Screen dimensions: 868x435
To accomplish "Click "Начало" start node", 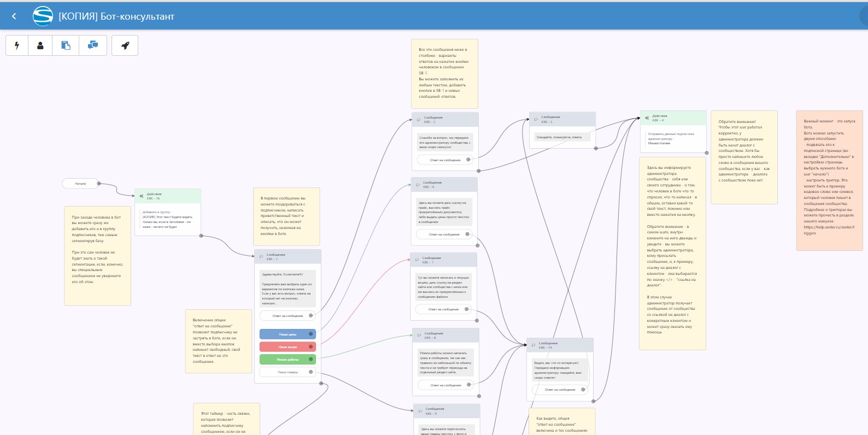I will coord(80,184).
